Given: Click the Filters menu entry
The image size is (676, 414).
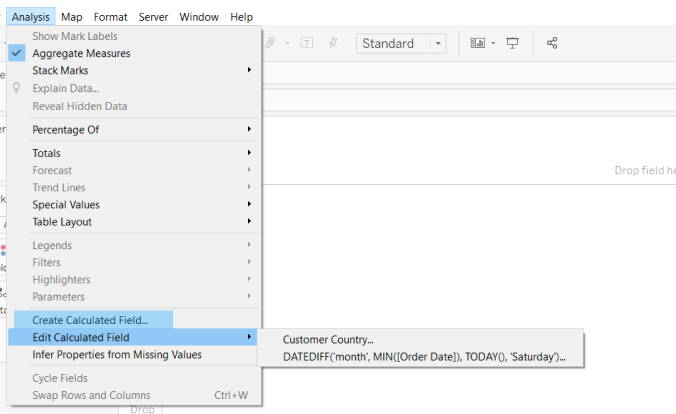Looking at the screenshot, I should [134, 263].
